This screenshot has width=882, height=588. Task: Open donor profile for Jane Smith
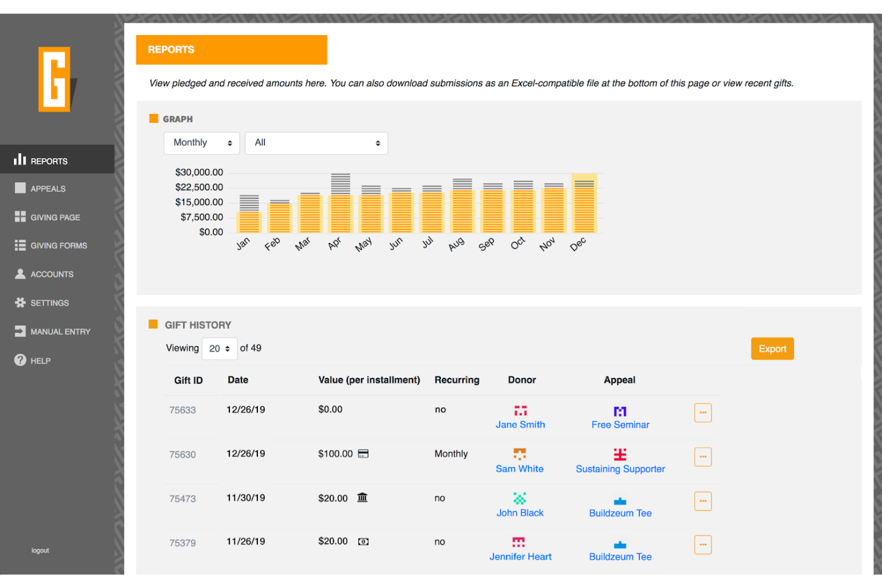[520, 424]
